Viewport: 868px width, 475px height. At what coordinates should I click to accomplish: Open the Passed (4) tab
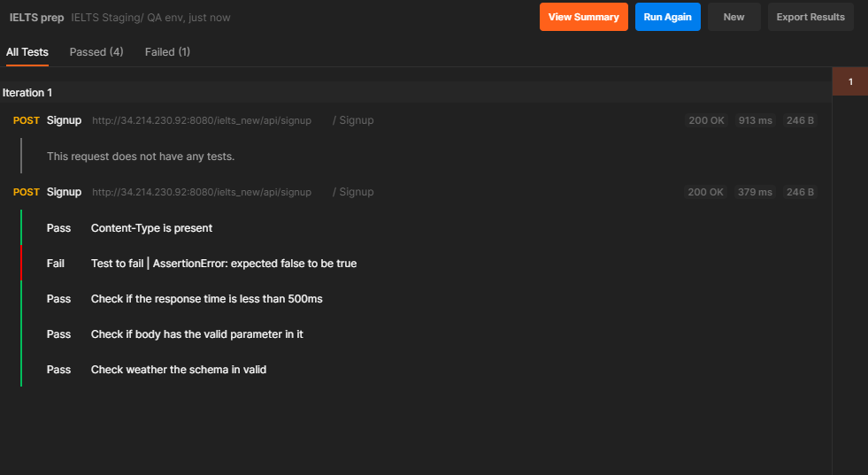[x=96, y=52]
